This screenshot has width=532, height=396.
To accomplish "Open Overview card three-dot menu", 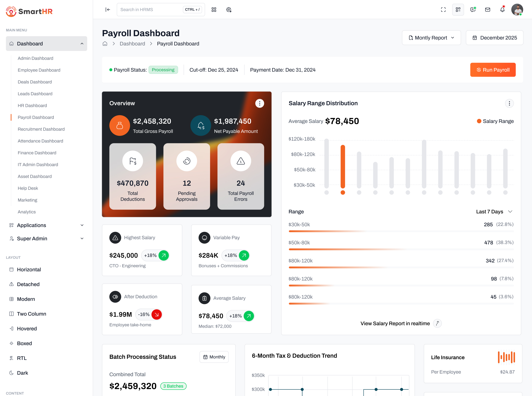I will point(260,103).
